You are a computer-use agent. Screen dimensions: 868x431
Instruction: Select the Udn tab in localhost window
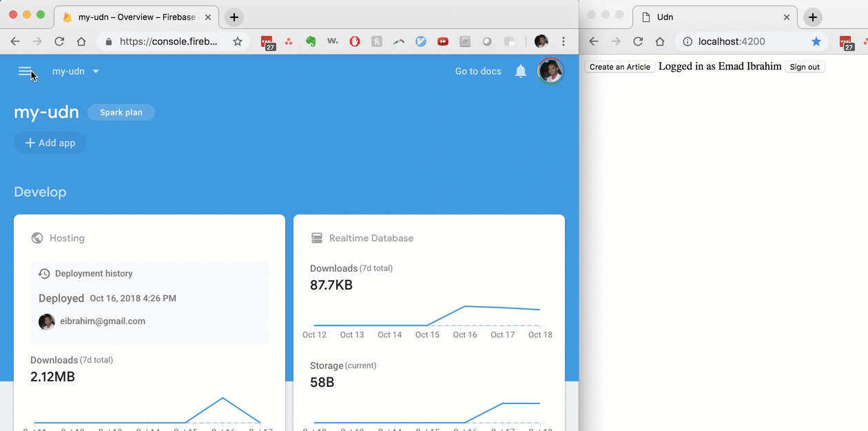pos(714,17)
